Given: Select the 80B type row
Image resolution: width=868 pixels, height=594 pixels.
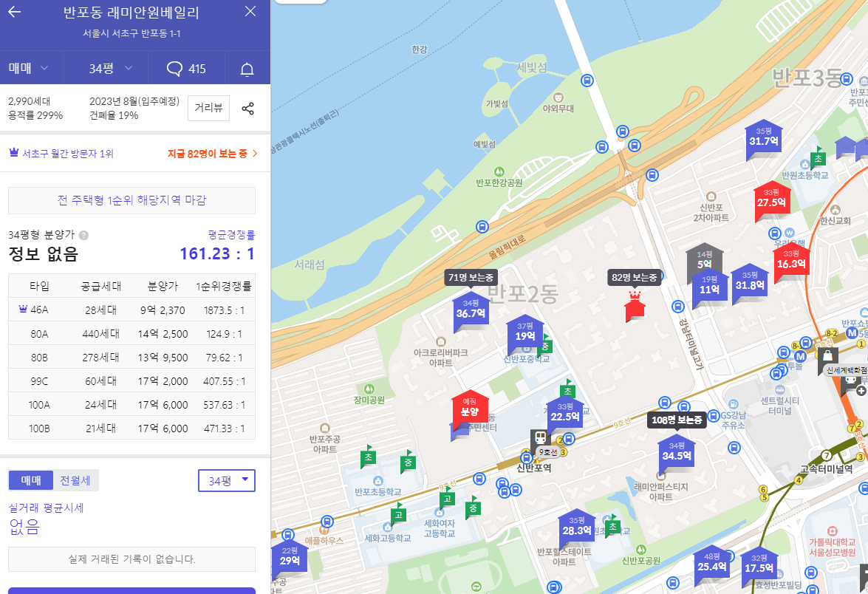Looking at the screenshot, I should click(x=131, y=357).
